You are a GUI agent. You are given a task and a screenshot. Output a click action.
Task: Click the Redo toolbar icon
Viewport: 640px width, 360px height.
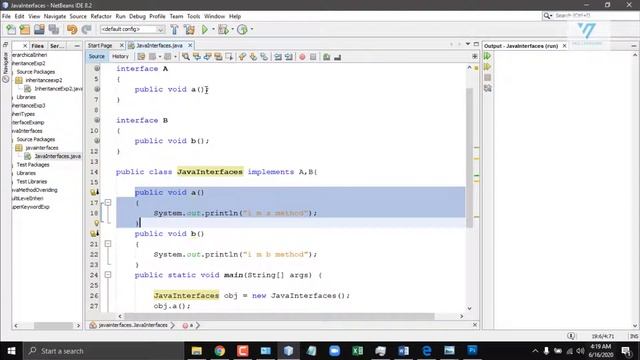tap(86, 29)
